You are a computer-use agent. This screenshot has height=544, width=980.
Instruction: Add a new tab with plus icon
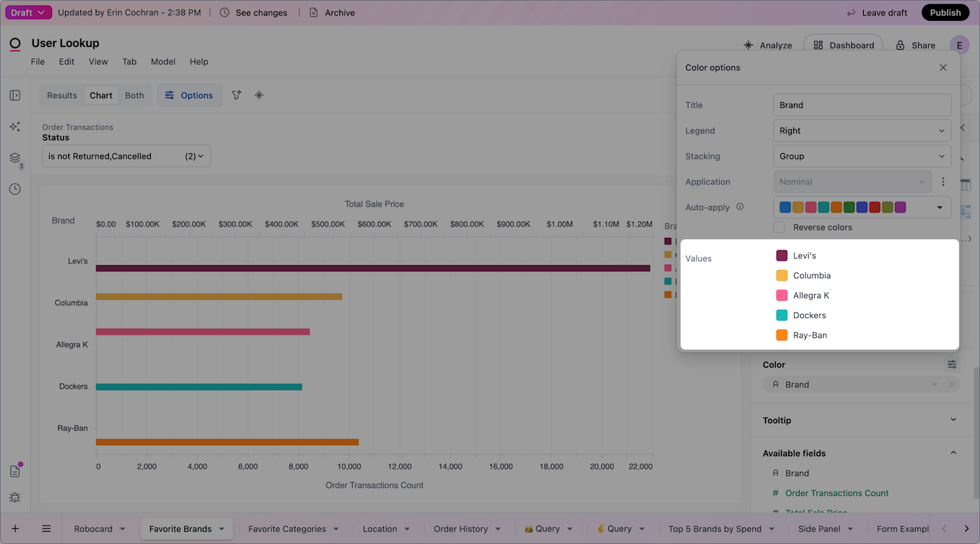[15, 529]
